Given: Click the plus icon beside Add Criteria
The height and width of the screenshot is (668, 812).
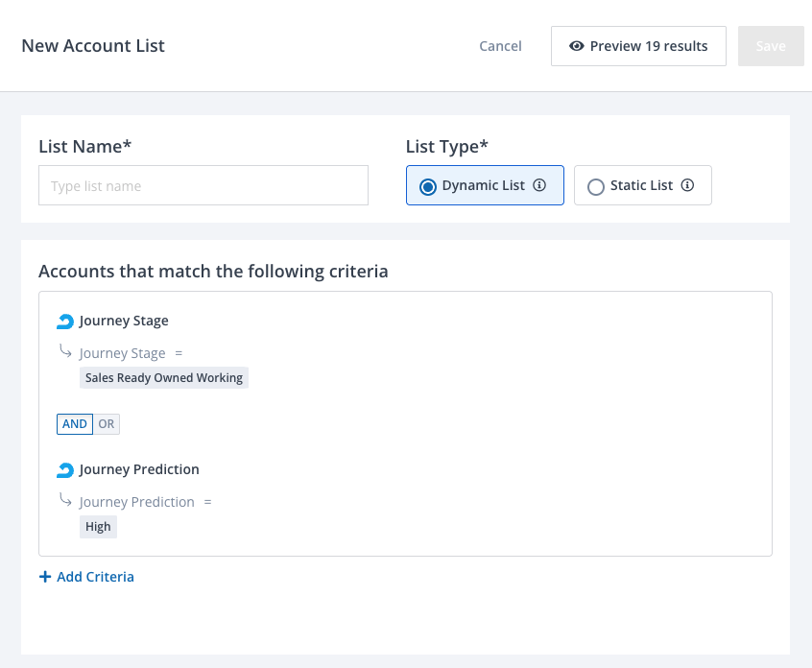Looking at the screenshot, I should click(x=45, y=577).
